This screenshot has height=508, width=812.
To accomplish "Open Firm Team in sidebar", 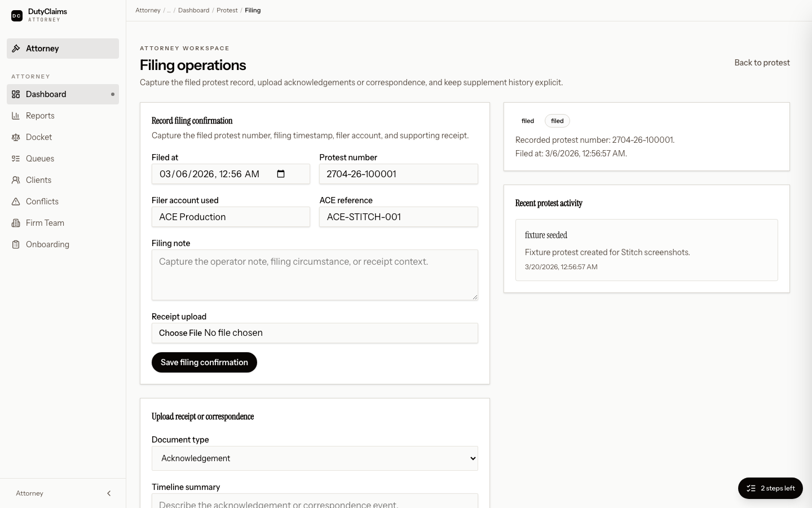I will coord(63,223).
